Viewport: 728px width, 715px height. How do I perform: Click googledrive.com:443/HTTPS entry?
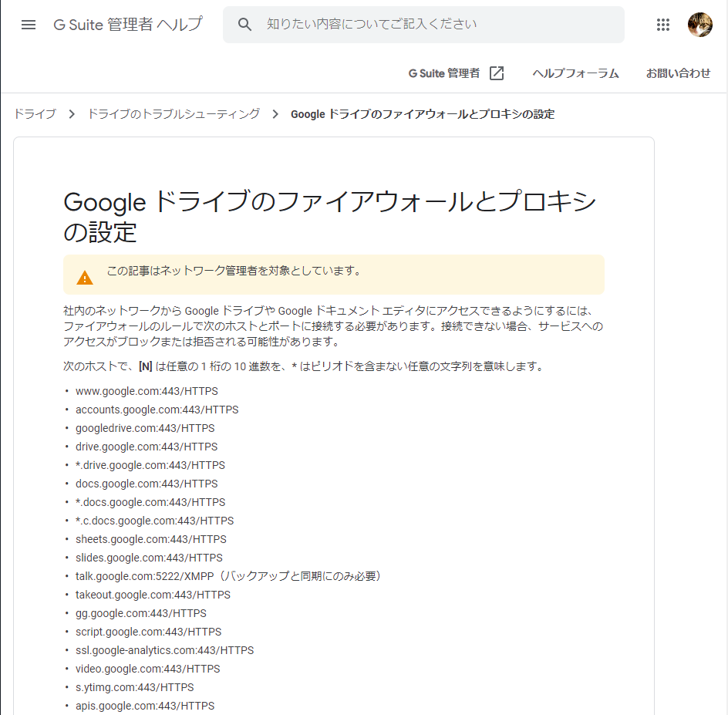click(145, 429)
